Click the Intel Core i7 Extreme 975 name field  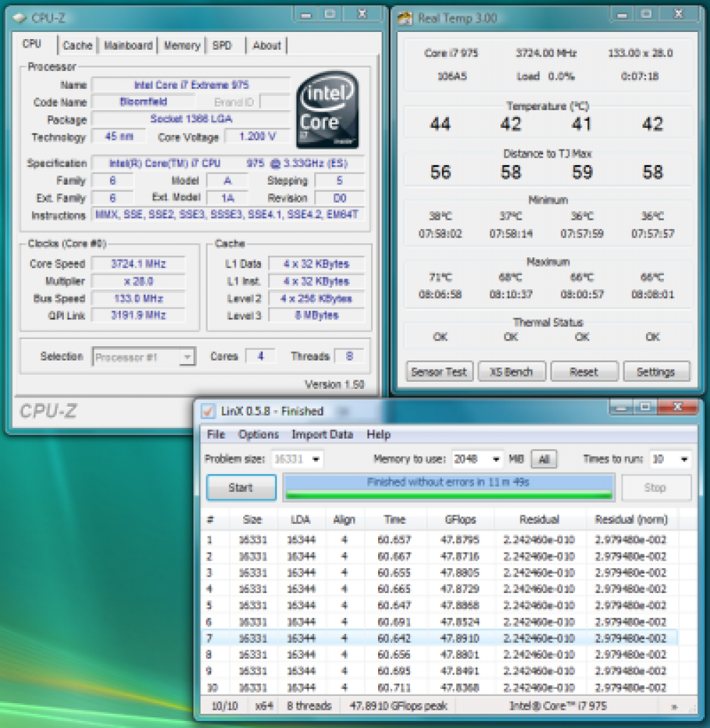[x=191, y=85]
